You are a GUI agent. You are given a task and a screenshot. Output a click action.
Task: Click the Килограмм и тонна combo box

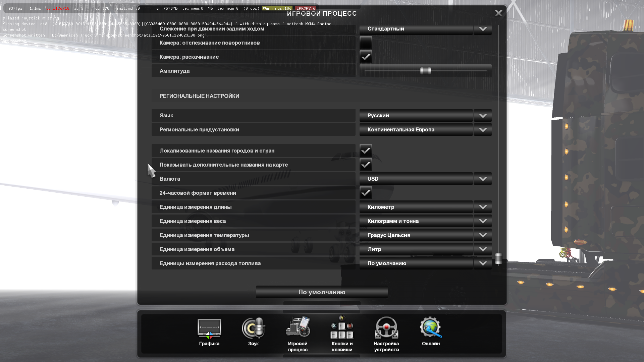416,221
